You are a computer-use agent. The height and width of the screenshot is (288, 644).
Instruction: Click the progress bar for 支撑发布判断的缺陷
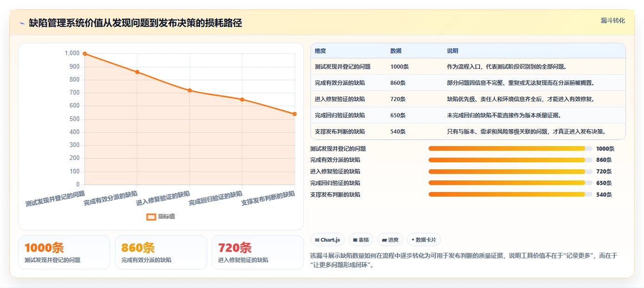[x=511, y=194]
